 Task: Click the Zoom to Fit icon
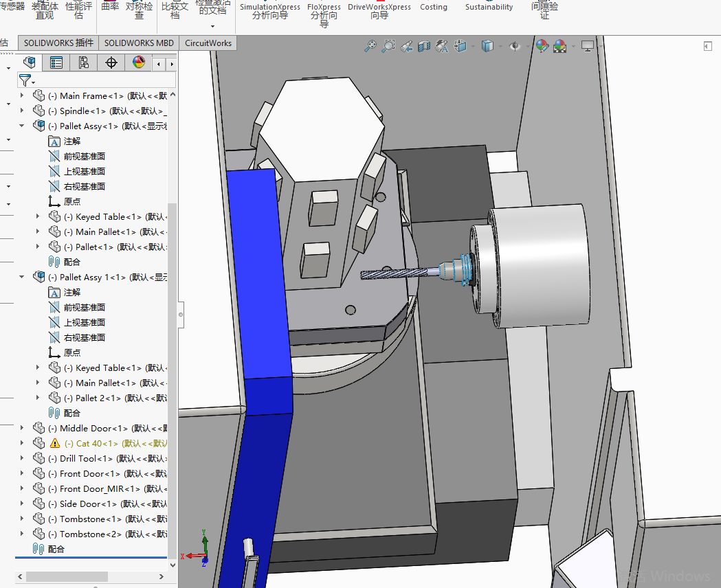point(370,46)
